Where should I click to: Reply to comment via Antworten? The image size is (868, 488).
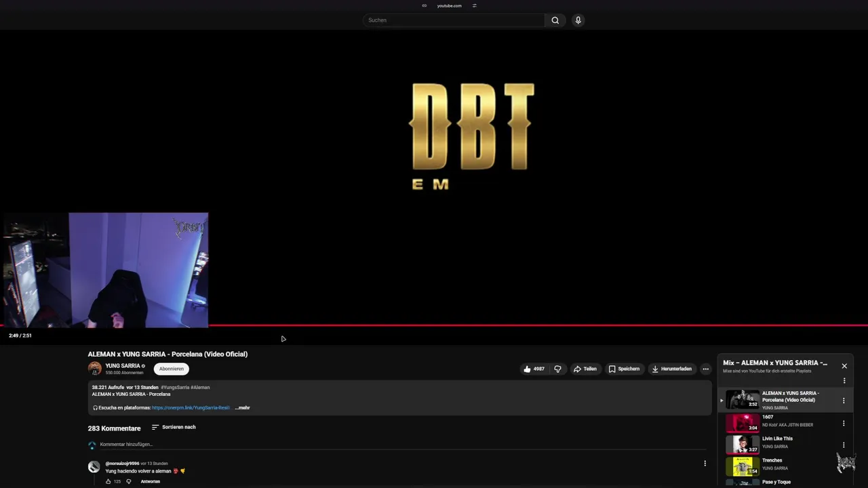pyautogui.click(x=151, y=481)
